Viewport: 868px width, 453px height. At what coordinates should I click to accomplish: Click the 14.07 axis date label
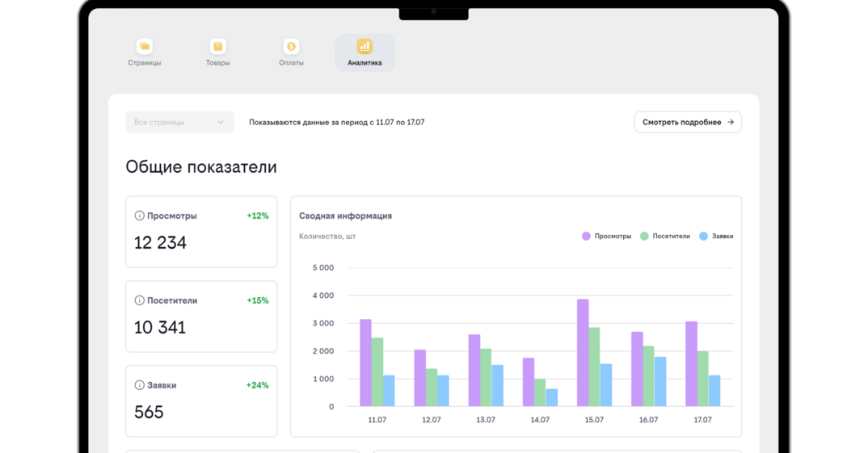(540, 420)
